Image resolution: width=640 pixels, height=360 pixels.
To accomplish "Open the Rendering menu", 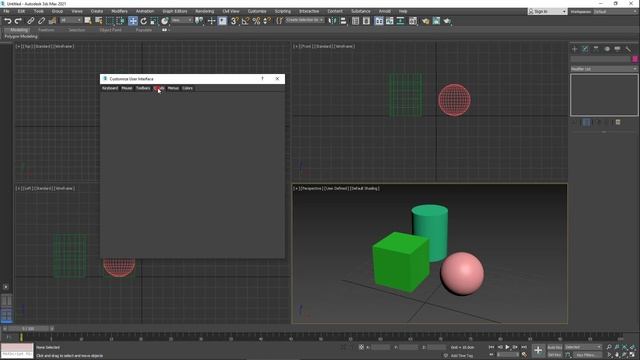I will point(204,11).
